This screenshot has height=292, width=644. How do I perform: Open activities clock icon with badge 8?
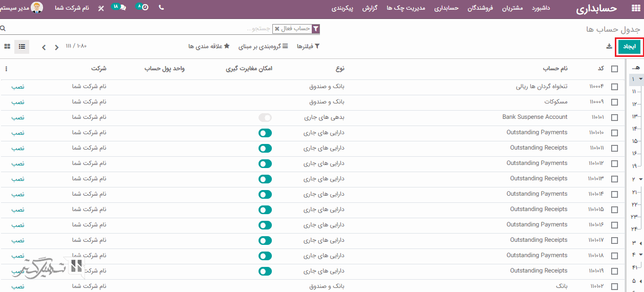coord(143,8)
